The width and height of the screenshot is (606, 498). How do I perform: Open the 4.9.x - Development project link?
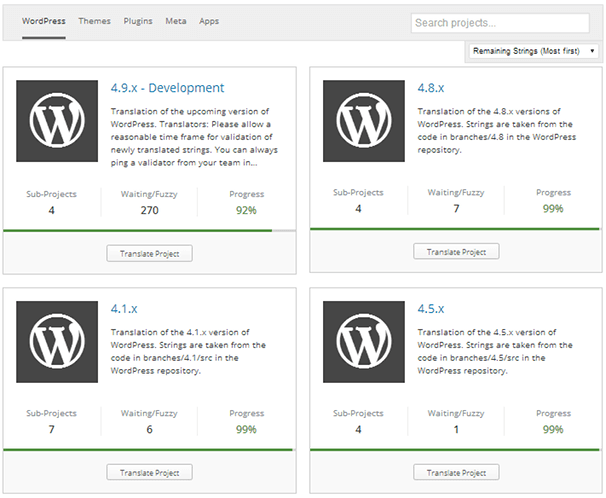click(x=167, y=88)
